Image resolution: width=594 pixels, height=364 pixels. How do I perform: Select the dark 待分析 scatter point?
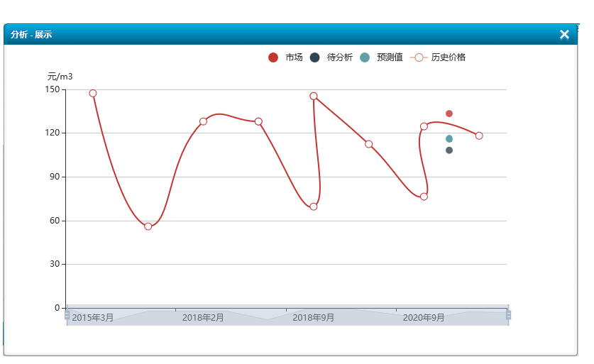click(x=449, y=150)
